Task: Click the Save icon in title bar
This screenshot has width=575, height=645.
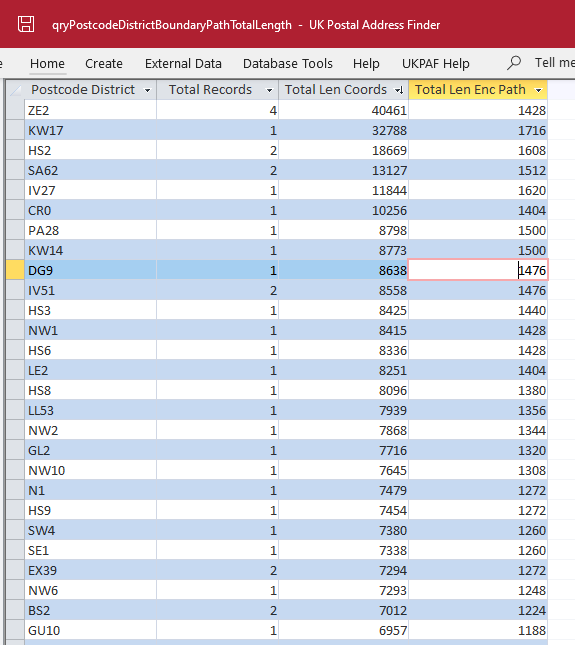Action: pyautogui.click(x=26, y=24)
